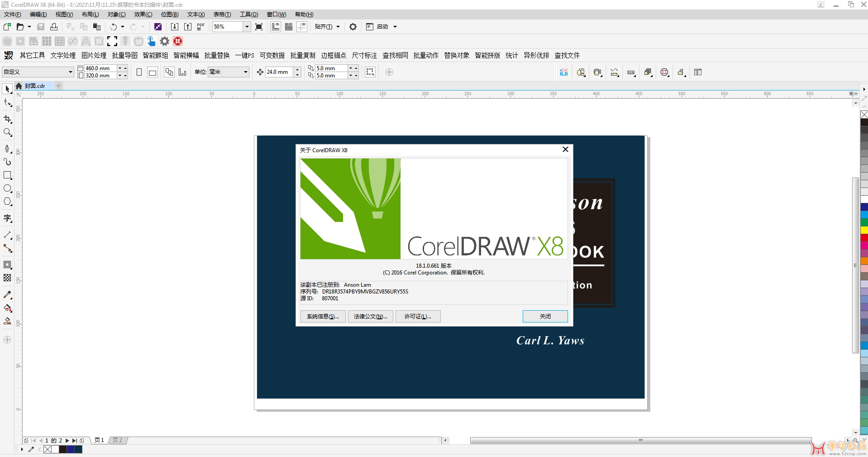Select the Crop tool
868x457 pixels.
tap(7, 119)
